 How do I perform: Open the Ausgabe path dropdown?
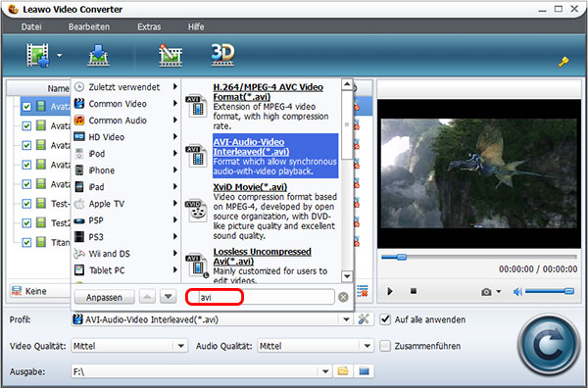coord(325,371)
